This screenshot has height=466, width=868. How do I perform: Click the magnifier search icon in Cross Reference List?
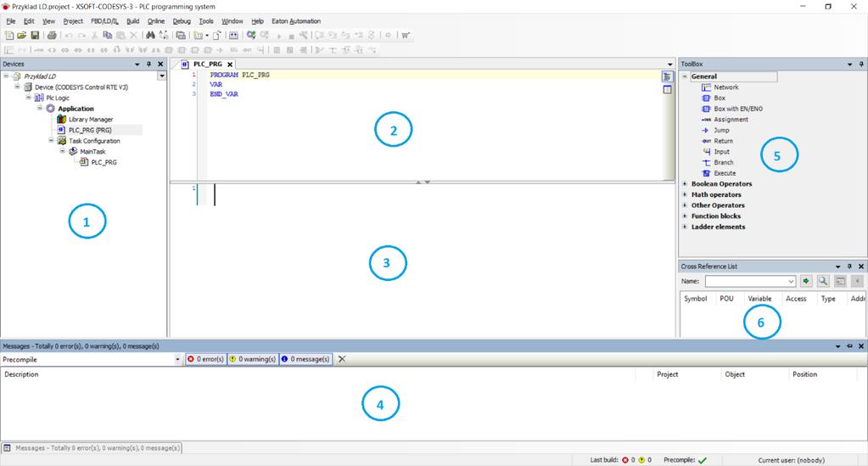823,282
